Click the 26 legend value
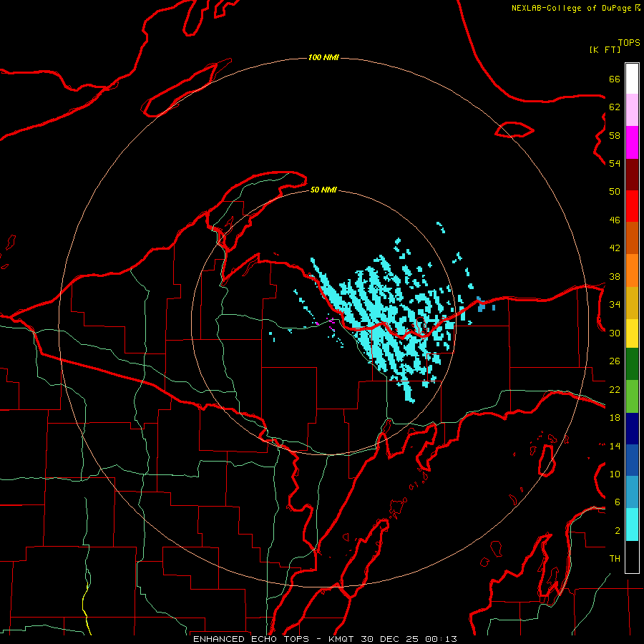 tap(615, 361)
